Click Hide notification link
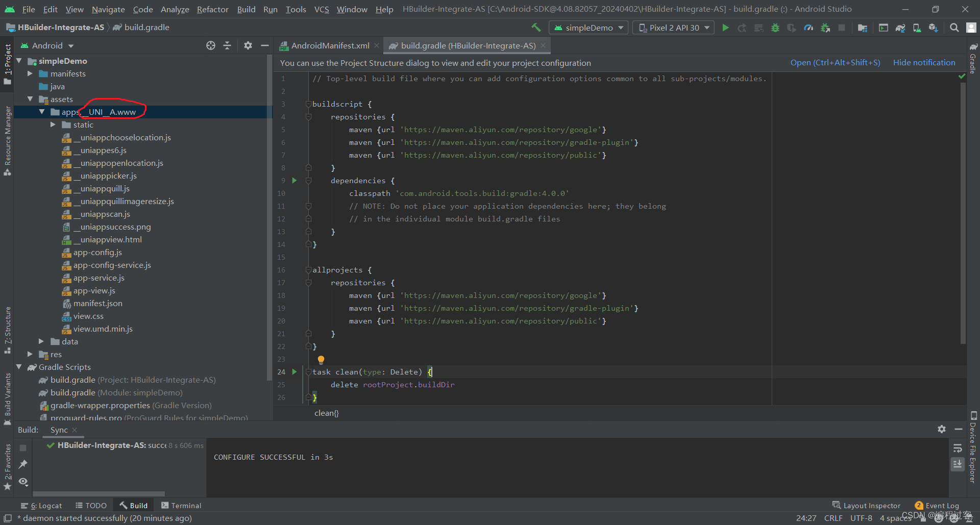This screenshot has width=980, height=525. pyautogui.click(x=924, y=62)
